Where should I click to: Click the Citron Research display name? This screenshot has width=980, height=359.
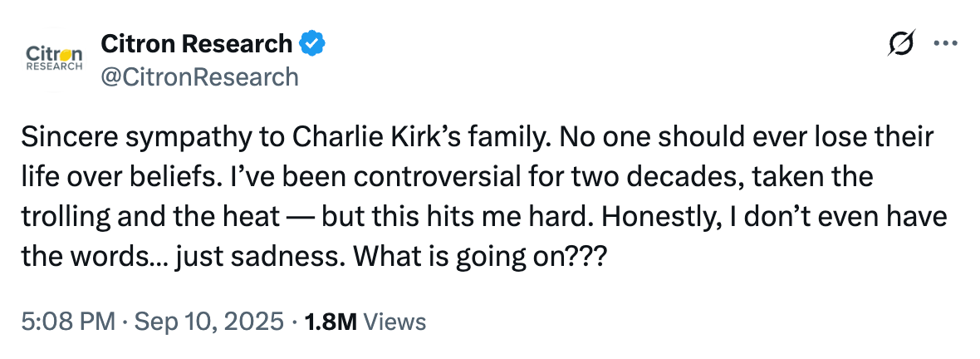click(x=196, y=43)
